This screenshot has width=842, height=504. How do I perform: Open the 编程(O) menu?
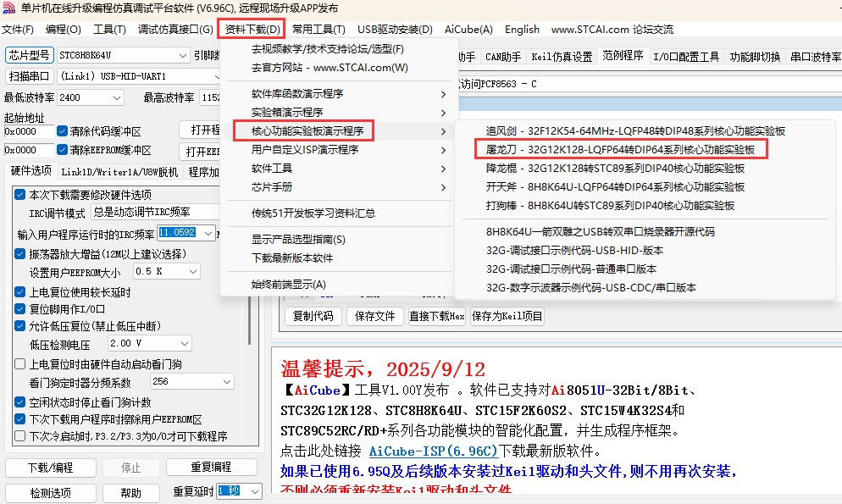click(63, 30)
